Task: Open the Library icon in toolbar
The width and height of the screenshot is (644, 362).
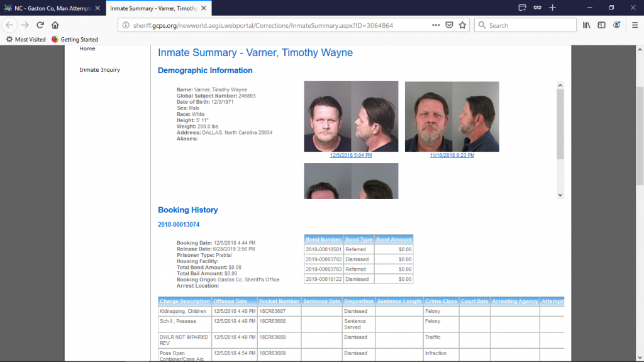Action: click(x=587, y=25)
